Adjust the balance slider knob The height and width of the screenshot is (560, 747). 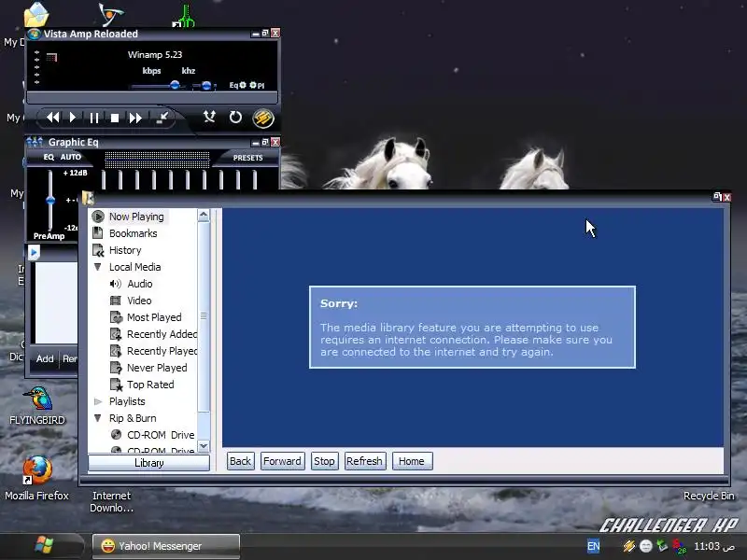click(206, 86)
